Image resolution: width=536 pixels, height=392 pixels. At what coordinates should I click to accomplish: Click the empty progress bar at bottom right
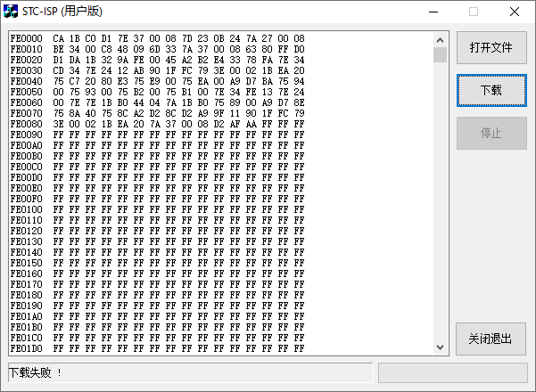point(452,372)
